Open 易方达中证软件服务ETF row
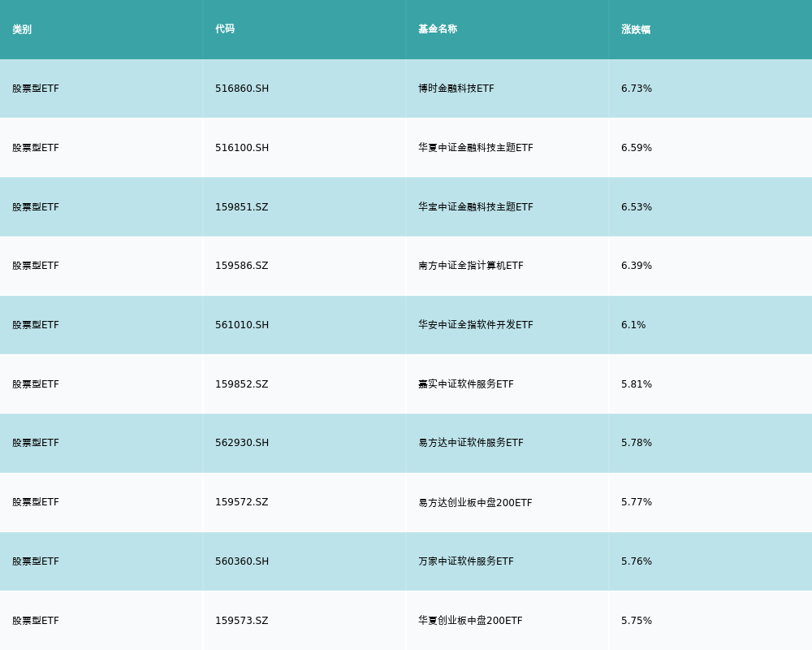 (470, 443)
